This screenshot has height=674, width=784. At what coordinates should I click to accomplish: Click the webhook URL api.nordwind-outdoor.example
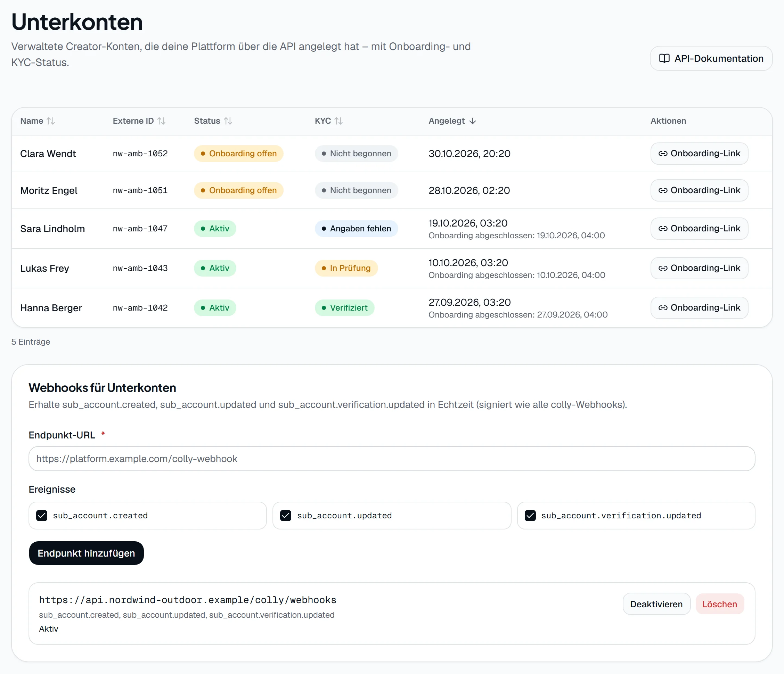coord(188,600)
